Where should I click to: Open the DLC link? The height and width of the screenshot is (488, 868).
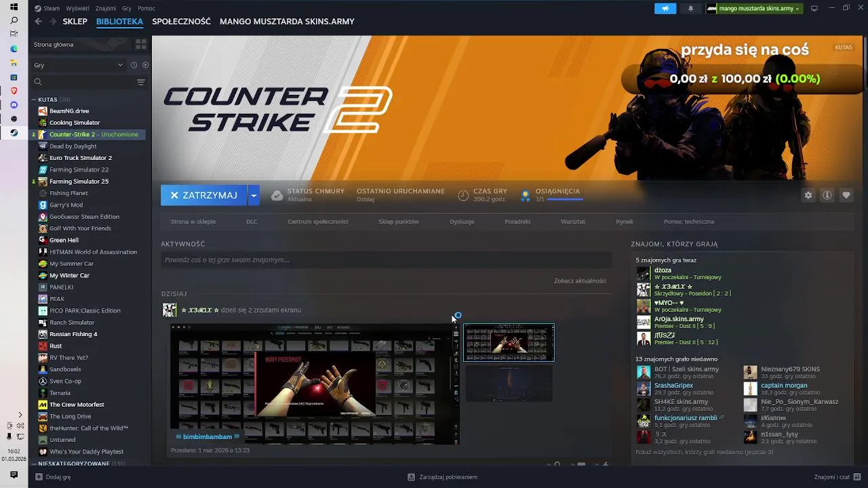point(252,222)
